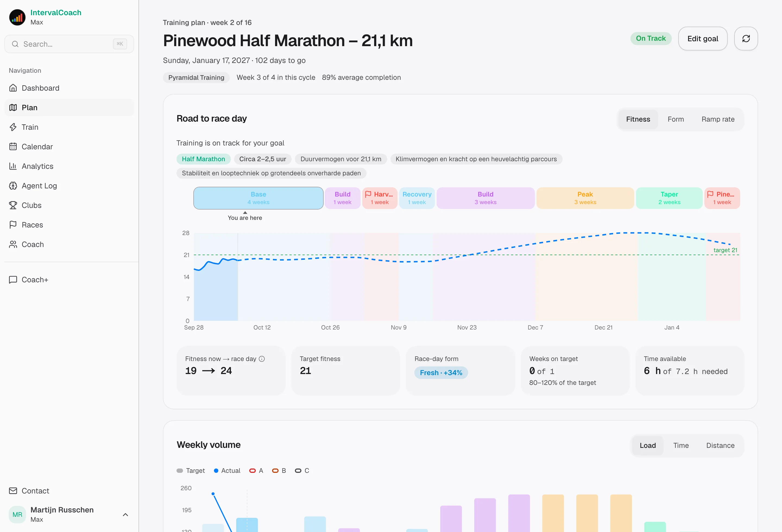
Task: Open the Coach people icon
Action: pyautogui.click(x=13, y=244)
